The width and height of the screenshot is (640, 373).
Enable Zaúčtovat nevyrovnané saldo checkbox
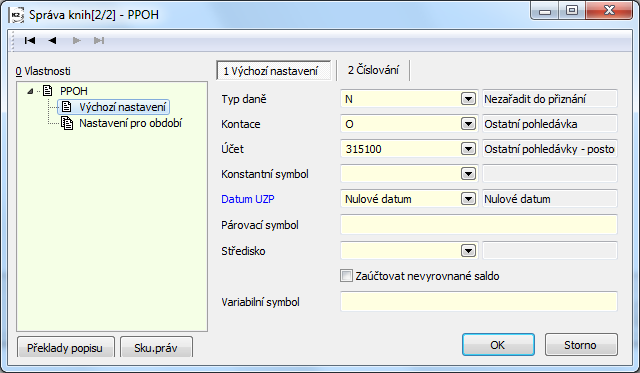pyautogui.click(x=346, y=276)
